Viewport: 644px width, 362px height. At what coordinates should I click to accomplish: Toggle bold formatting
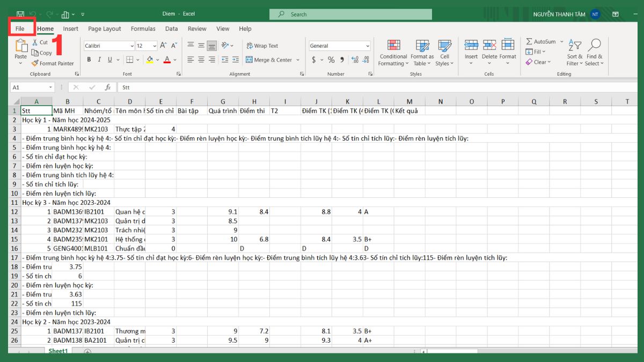(89, 60)
